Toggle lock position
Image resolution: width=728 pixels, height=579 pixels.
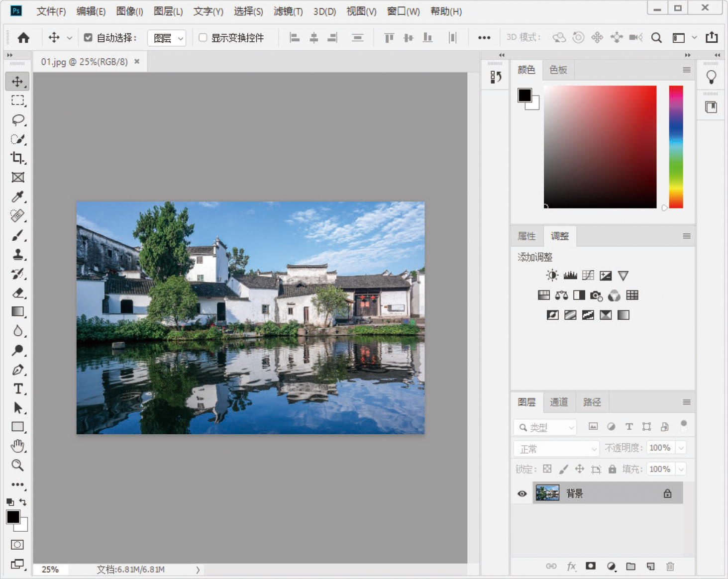tap(579, 469)
